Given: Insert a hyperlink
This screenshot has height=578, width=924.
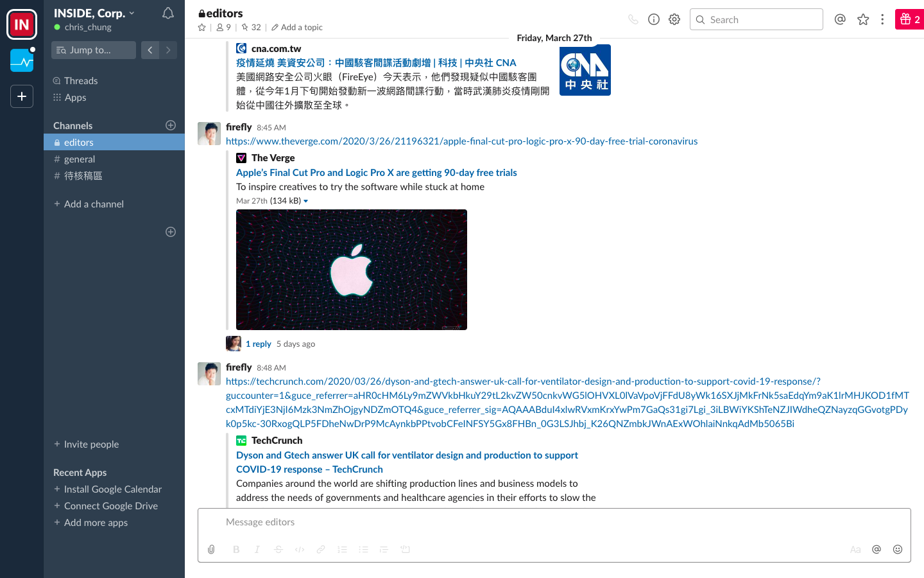Looking at the screenshot, I should [321, 549].
